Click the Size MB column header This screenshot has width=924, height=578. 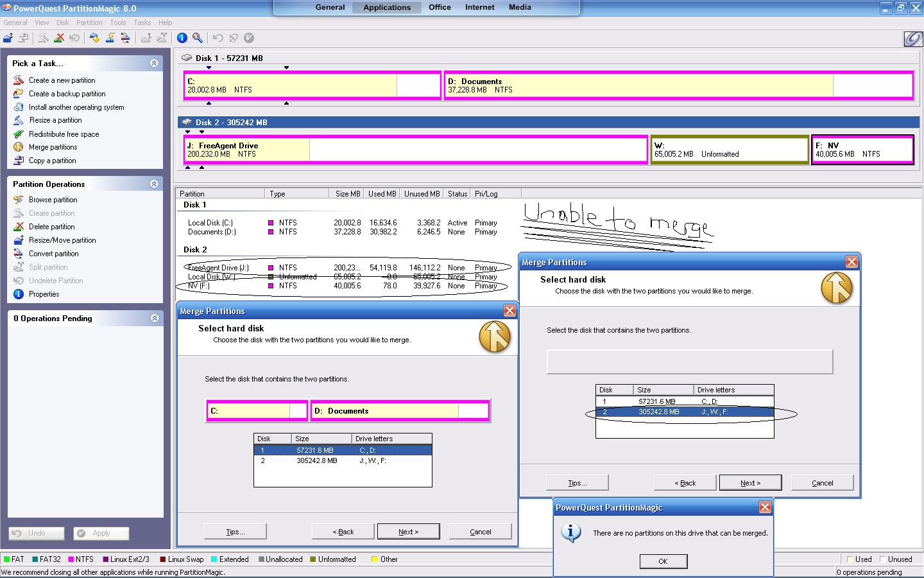tap(347, 193)
